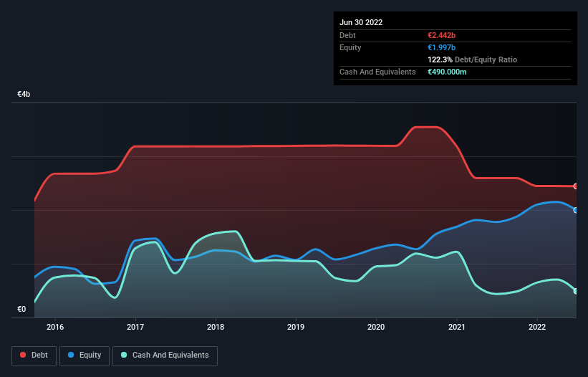Click the 2019 axis label
The height and width of the screenshot is (377, 588).
click(296, 327)
